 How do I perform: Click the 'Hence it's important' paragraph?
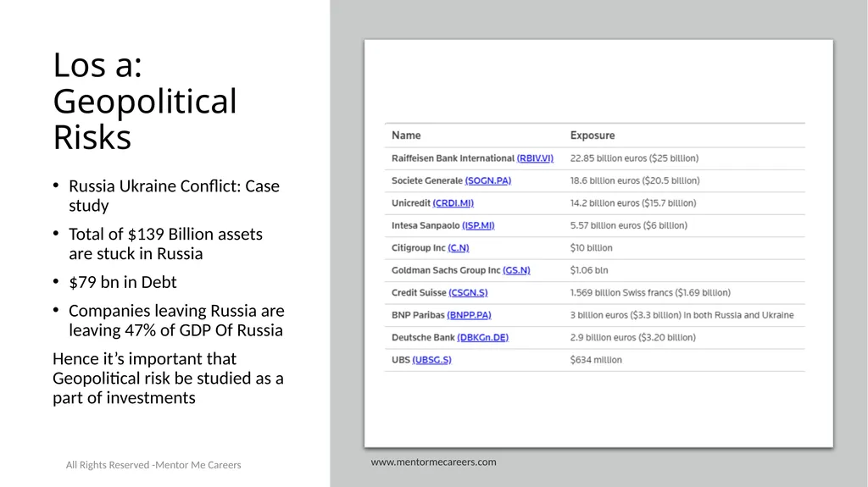[x=169, y=378]
